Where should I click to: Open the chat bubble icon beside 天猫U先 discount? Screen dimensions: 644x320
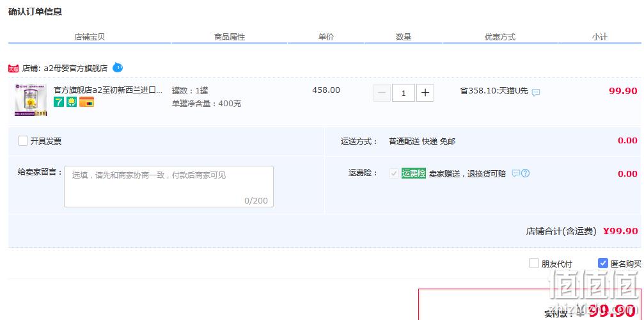pos(535,92)
